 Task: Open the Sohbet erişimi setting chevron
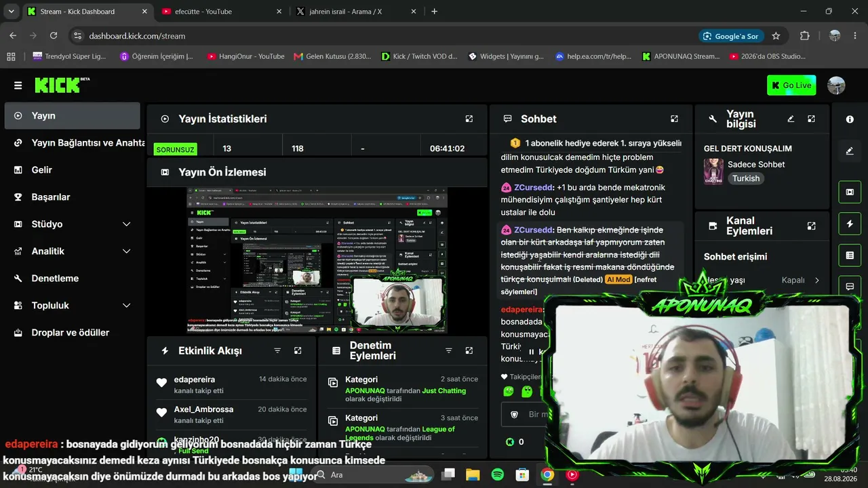click(816, 280)
